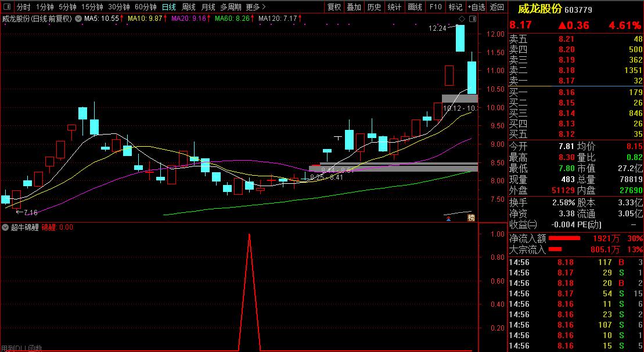644x352 pixels.
Task: Click the red up-arrow beside MA120 value
Action: 300,19
